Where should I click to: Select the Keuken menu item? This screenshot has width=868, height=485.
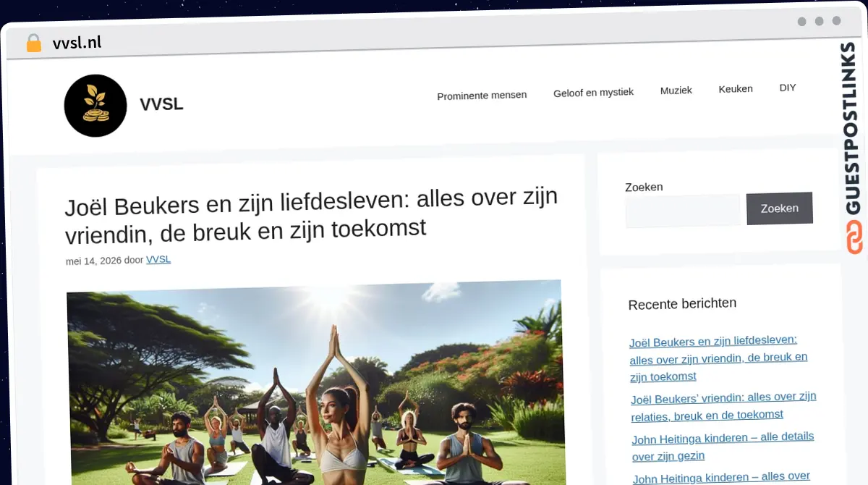736,89
